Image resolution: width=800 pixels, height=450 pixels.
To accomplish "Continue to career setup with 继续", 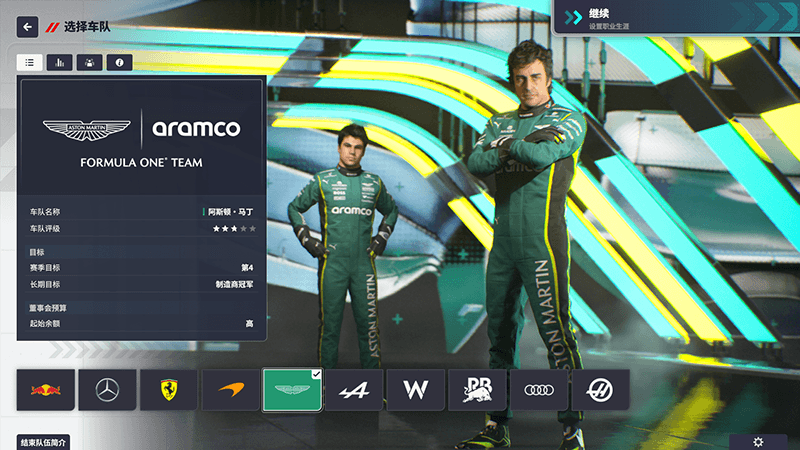I will (x=677, y=18).
